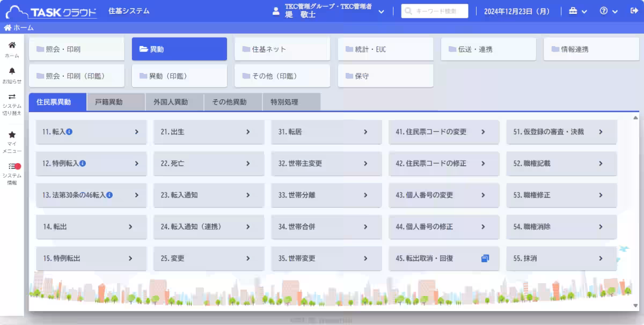Expand the TKC管理者 user account dropdown
The height and width of the screenshot is (325, 644).
point(381,10)
